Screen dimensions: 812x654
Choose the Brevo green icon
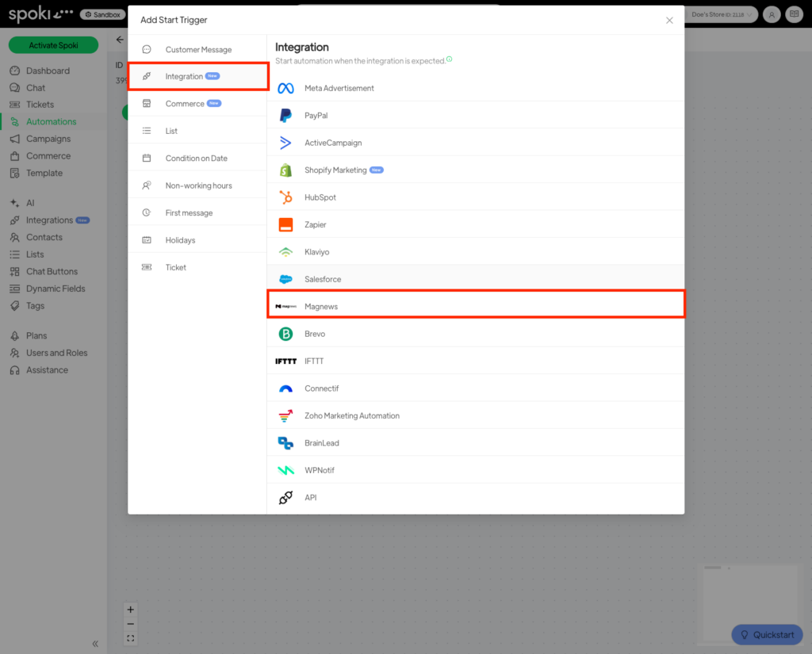pos(285,334)
